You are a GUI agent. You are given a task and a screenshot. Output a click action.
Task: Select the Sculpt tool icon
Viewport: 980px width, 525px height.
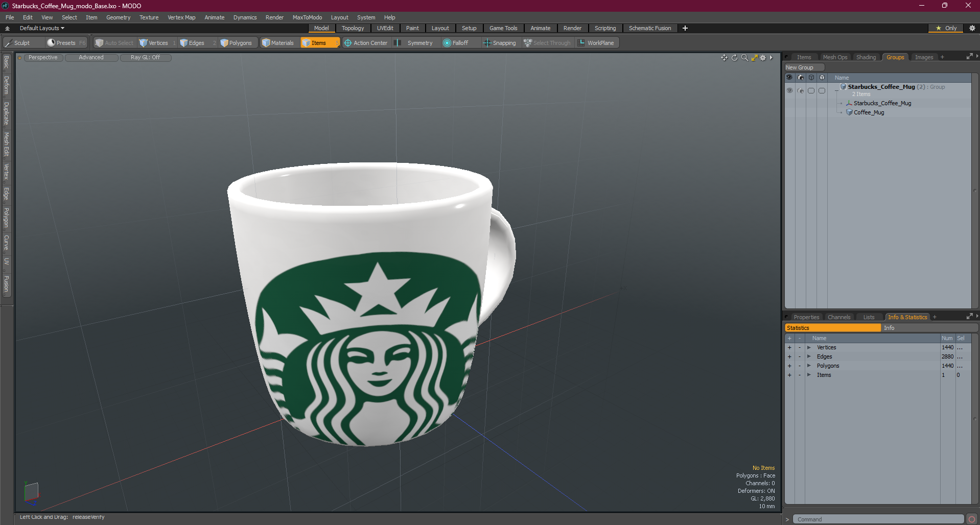[8, 43]
